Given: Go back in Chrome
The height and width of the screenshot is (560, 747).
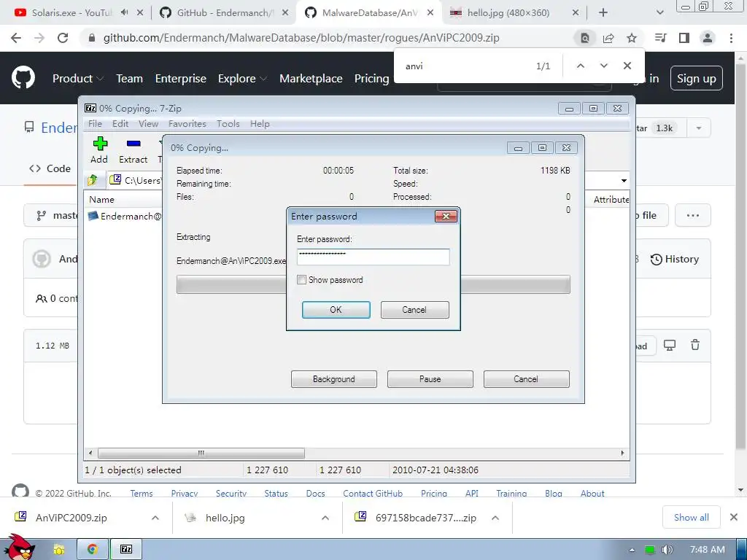Looking at the screenshot, I should pyautogui.click(x=16, y=38).
